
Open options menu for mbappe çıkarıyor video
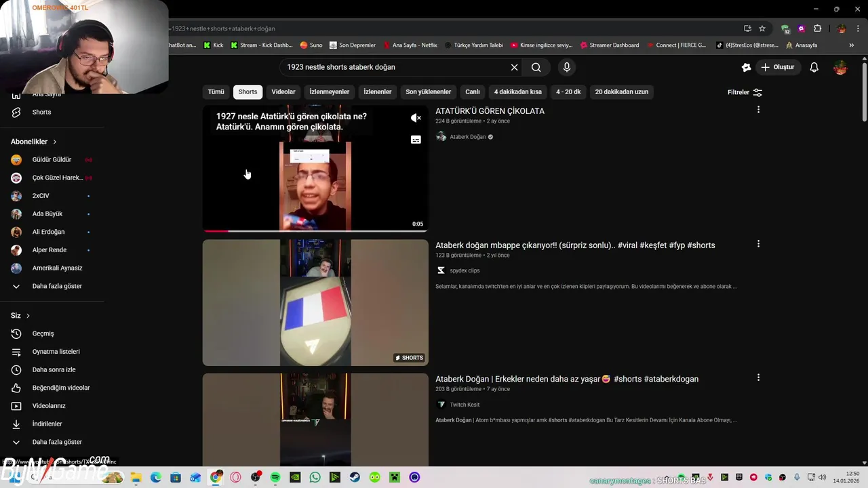click(x=758, y=244)
